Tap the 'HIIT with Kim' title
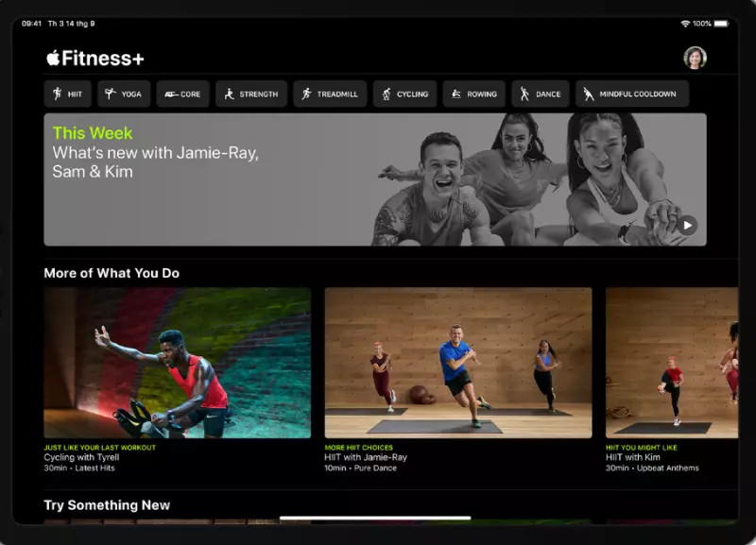This screenshot has width=756, height=545. [x=632, y=457]
